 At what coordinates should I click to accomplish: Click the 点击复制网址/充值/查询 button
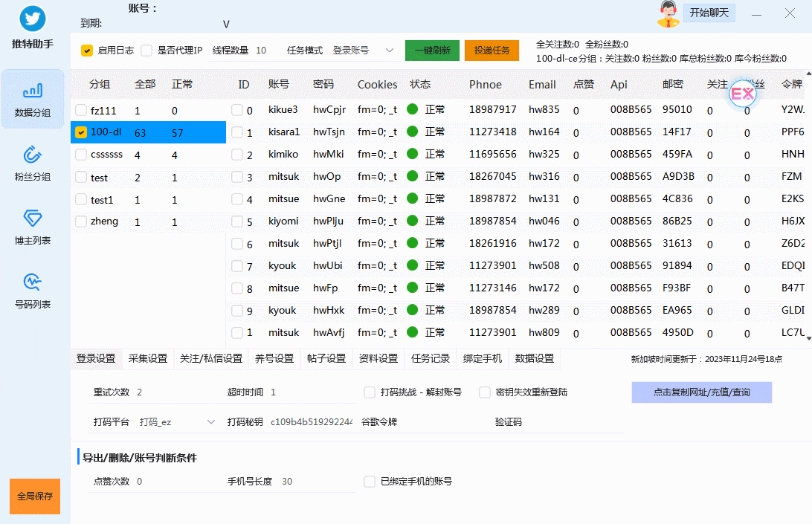pyautogui.click(x=701, y=392)
